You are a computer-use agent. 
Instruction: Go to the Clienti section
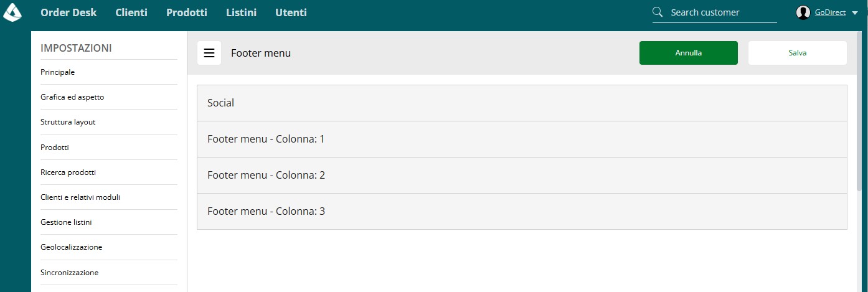pyautogui.click(x=131, y=12)
